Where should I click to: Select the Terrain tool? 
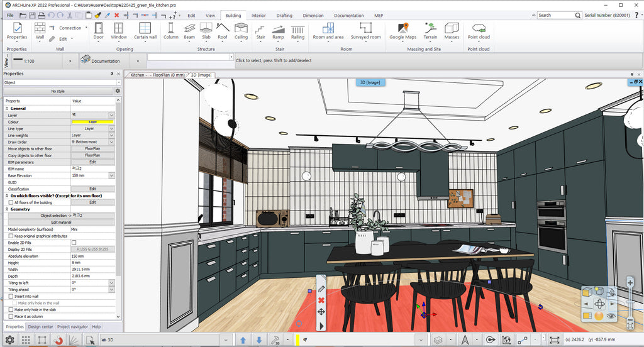[430, 31]
